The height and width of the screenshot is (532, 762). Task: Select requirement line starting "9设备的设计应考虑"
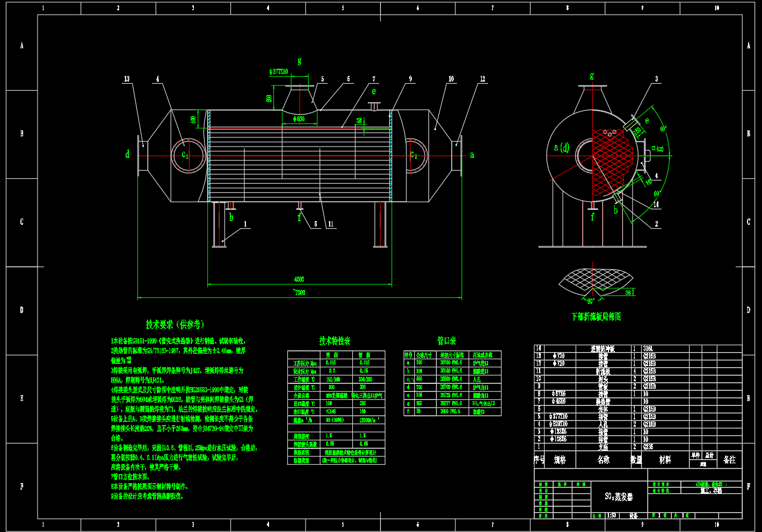tap(147, 496)
